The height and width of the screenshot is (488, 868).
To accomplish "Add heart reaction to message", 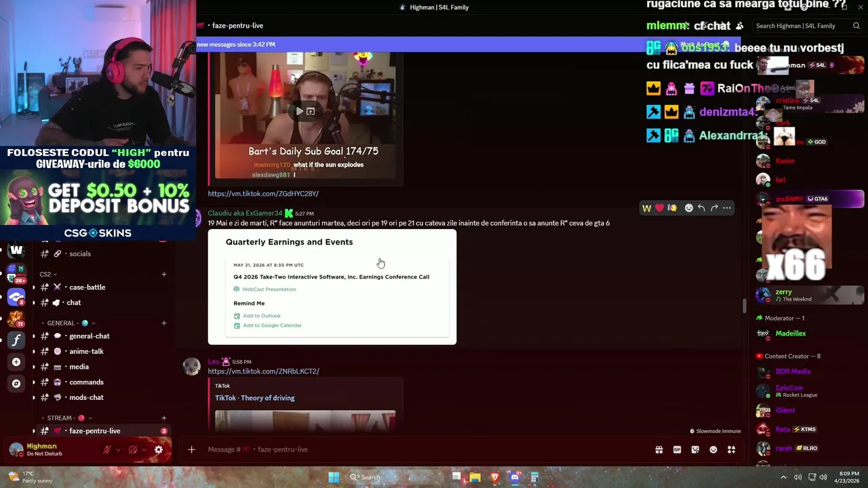I will (659, 208).
